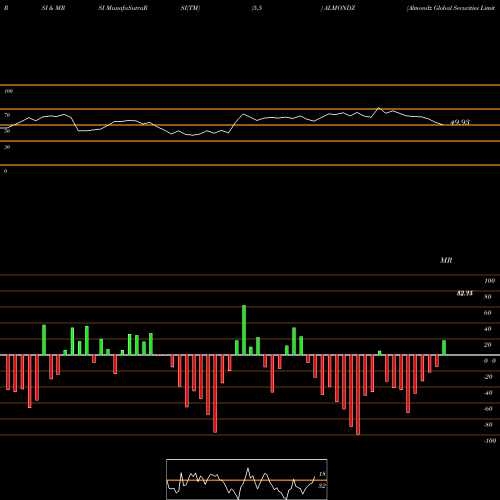The image size is (500, 500).
Task: Click the SI MunafaSutraR header text
Action: pyautogui.click(x=123, y=8)
